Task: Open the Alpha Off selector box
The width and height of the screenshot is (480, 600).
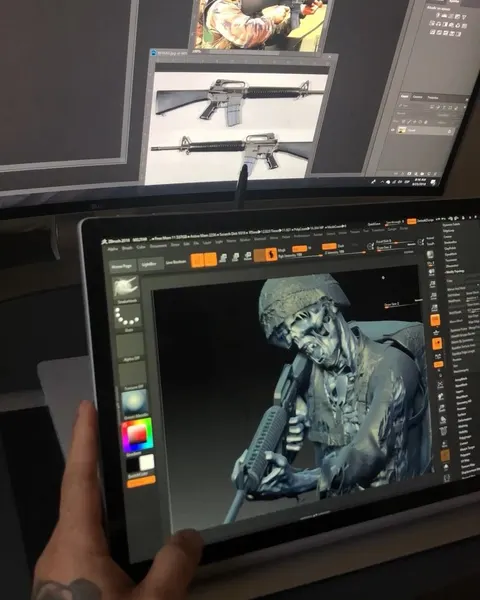Action: [x=131, y=345]
